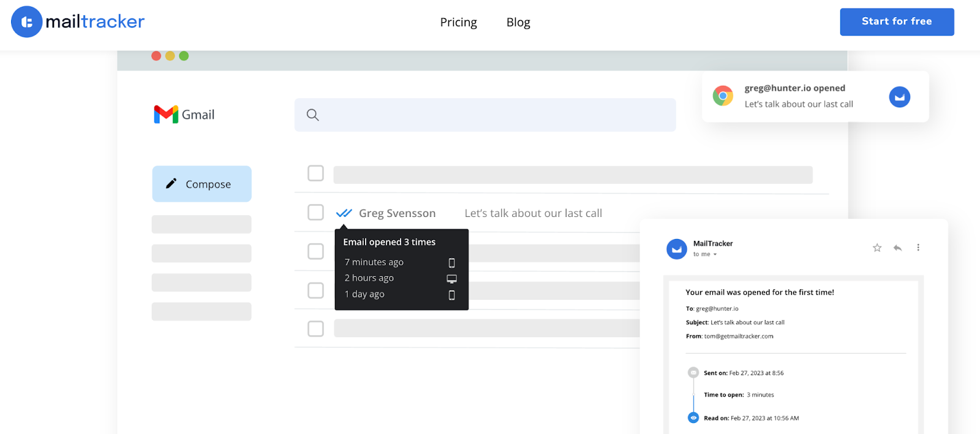Image resolution: width=980 pixels, height=434 pixels.
Task: Click the MailTracker icon in the notification
Action: pos(900,97)
